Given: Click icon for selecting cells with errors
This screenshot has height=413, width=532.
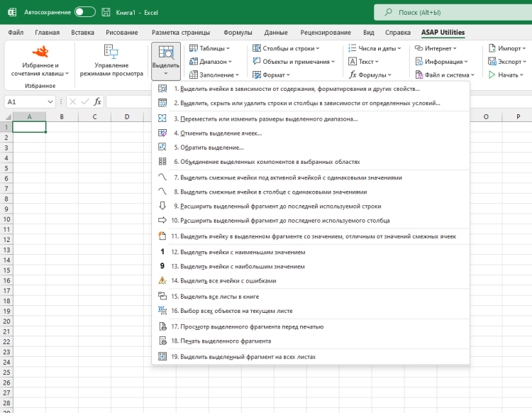Looking at the screenshot, I should coord(162,280).
